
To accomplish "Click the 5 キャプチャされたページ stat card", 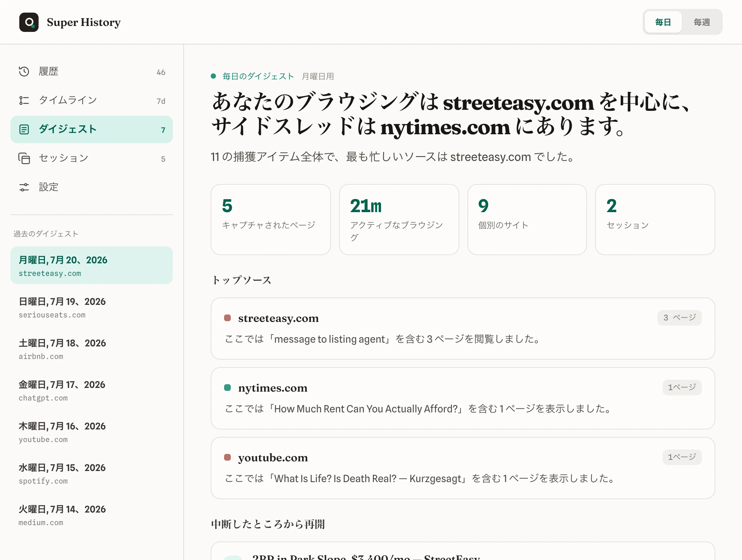I will click(x=270, y=220).
